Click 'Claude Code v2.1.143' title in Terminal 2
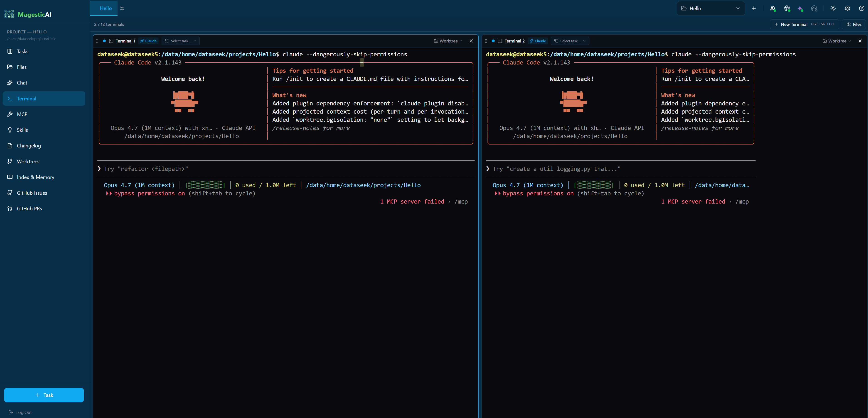 tap(536, 62)
